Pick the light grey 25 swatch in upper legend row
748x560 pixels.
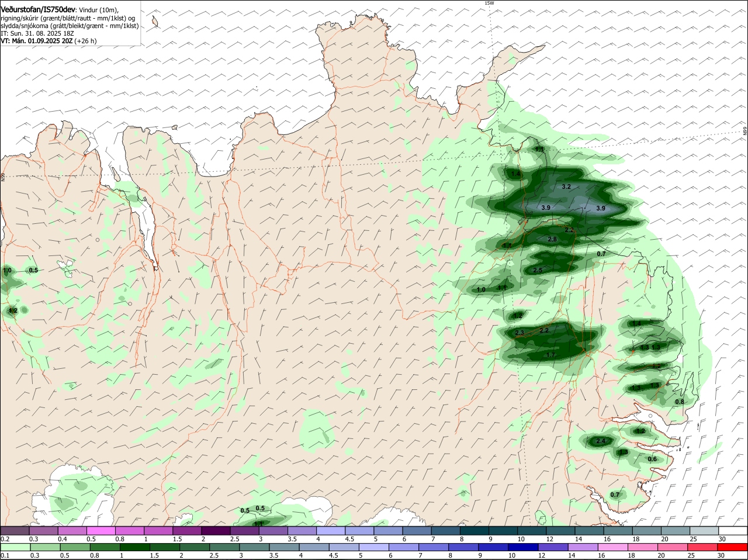coord(704,531)
